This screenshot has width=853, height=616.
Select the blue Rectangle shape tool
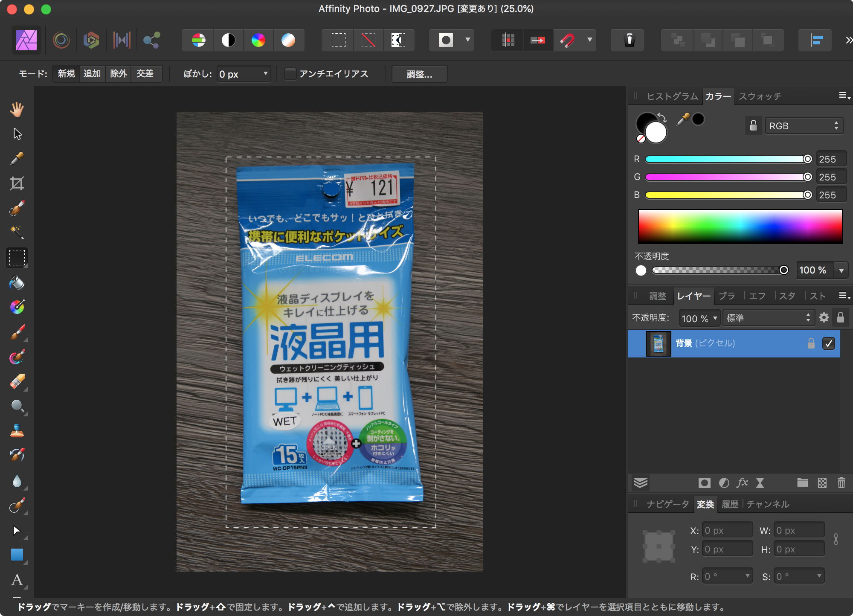(17, 555)
